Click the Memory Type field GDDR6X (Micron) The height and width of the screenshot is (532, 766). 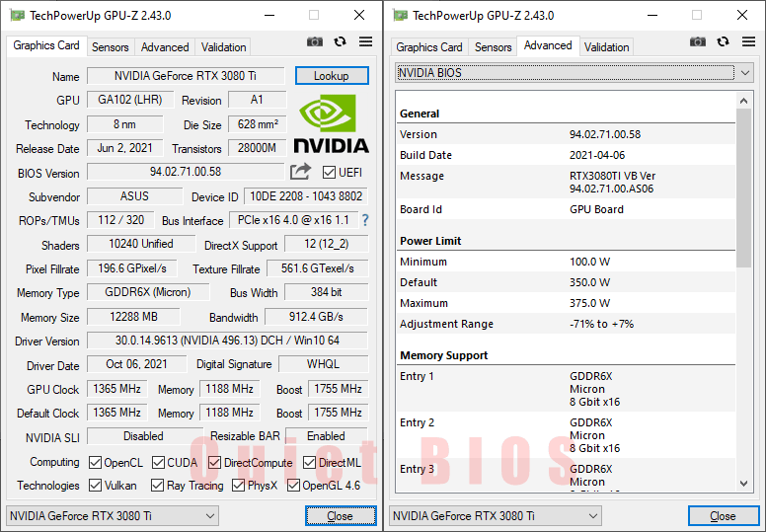148,292
